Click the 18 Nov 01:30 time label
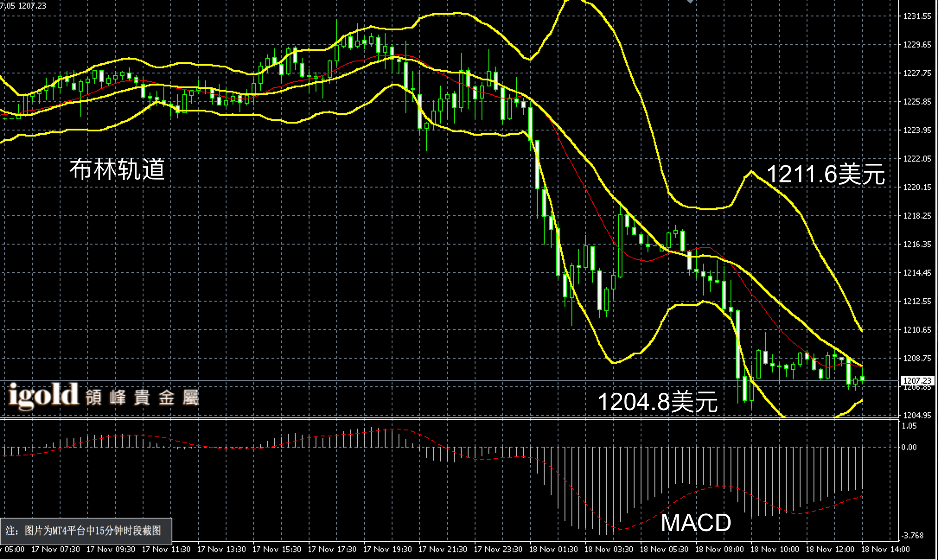Viewport: 938px width, 560px height. (553, 549)
